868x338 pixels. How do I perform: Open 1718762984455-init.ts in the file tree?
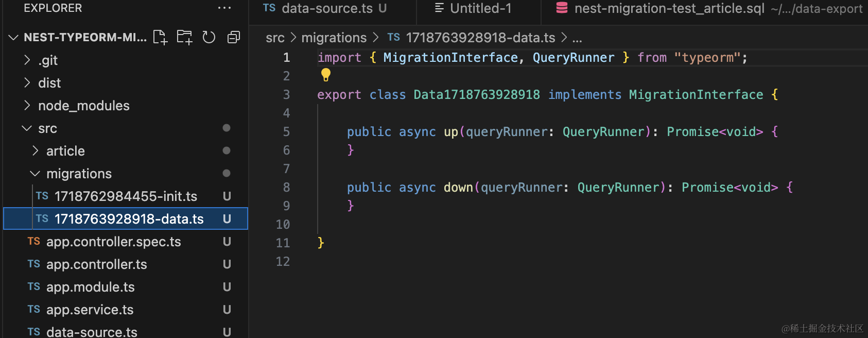click(x=126, y=196)
